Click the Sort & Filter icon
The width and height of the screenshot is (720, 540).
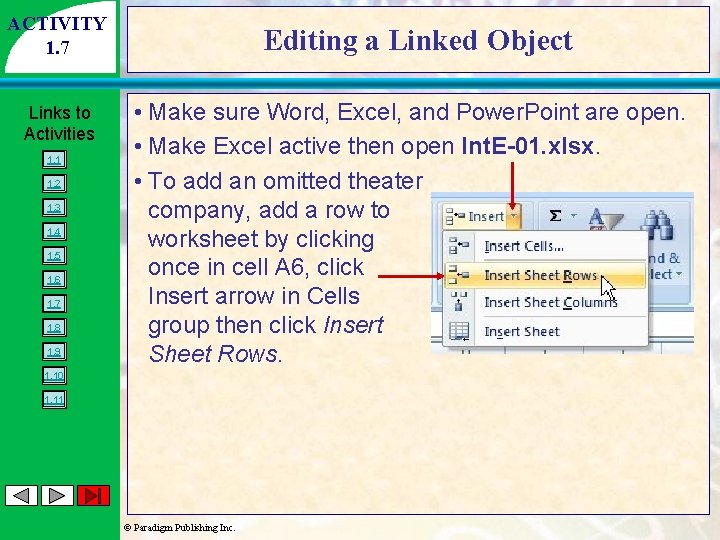tap(606, 219)
